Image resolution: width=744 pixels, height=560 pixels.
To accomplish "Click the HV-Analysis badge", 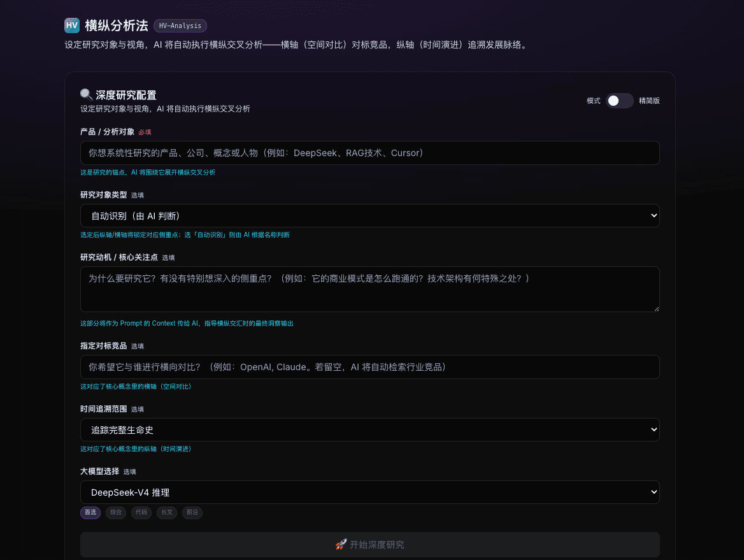I will click(x=180, y=25).
